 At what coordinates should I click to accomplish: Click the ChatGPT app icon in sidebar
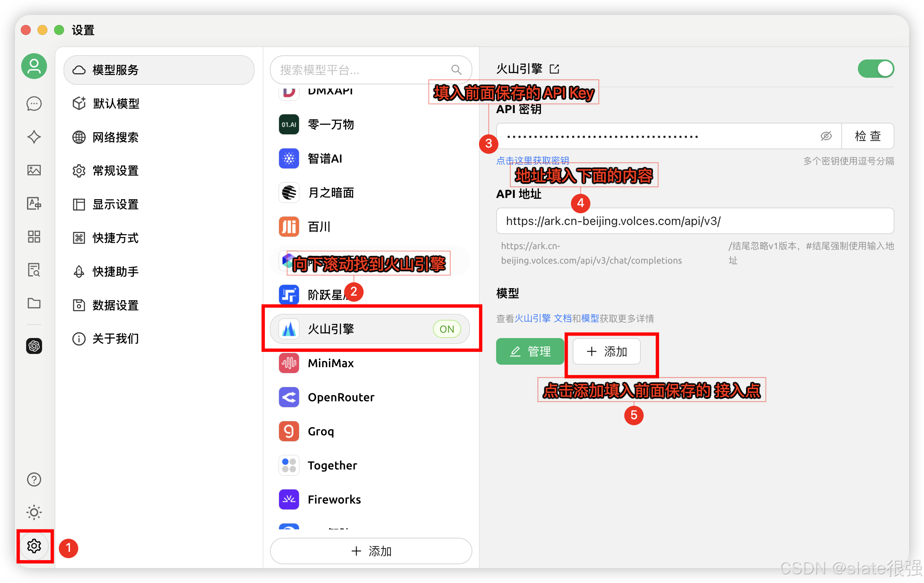click(x=34, y=346)
